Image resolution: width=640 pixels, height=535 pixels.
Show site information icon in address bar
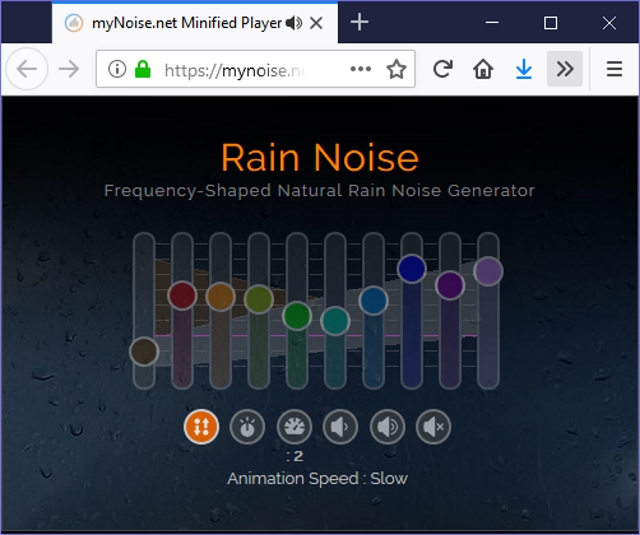(117, 69)
